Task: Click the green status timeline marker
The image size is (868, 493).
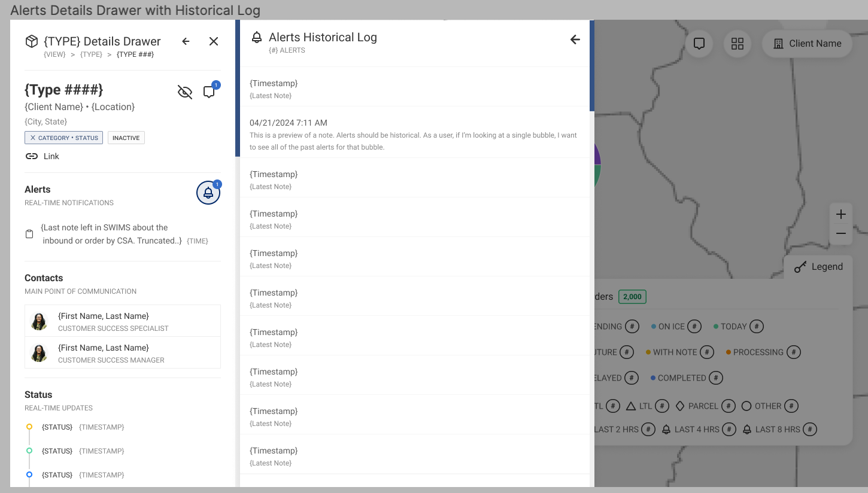Action: click(29, 451)
